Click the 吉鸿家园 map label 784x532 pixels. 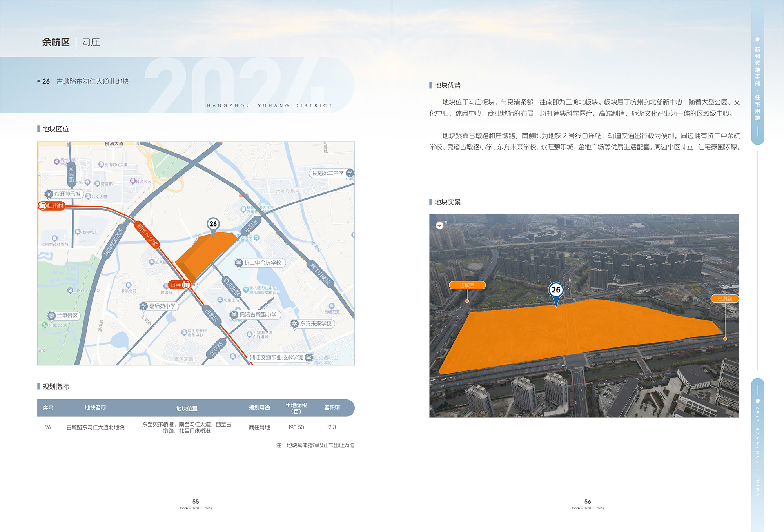184,359
